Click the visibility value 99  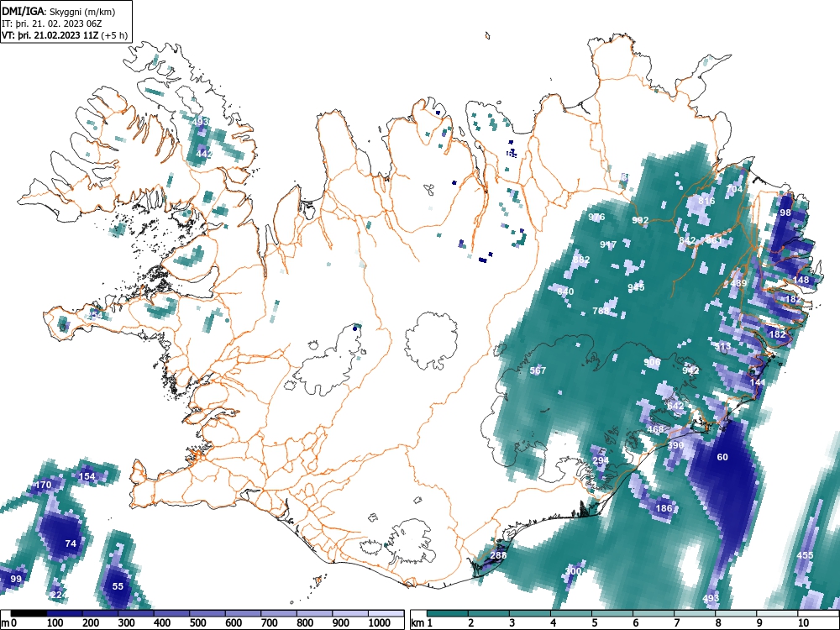[16, 579]
